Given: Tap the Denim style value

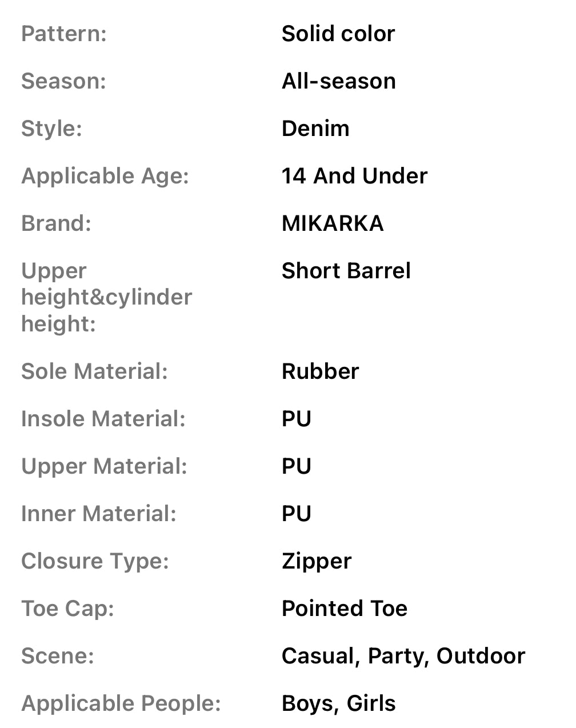Looking at the screenshot, I should pyautogui.click(x=315, y=129).
